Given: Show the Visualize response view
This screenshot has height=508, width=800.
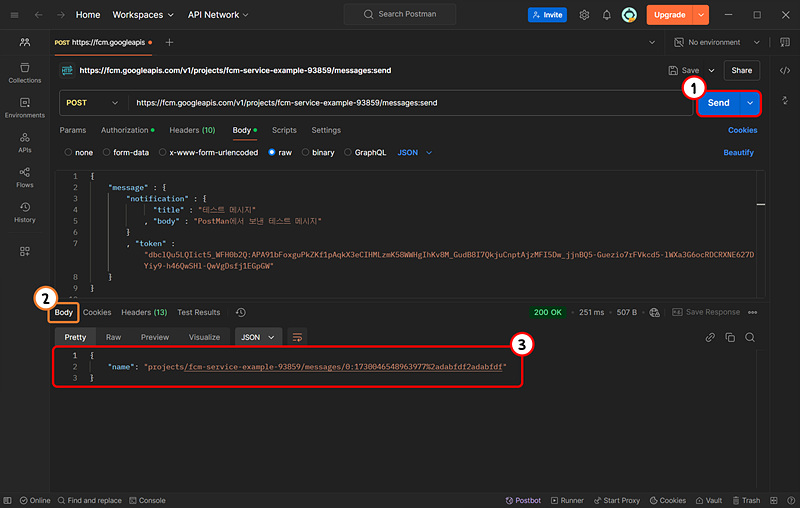Looking at the screenshot, I should (204, 337).
